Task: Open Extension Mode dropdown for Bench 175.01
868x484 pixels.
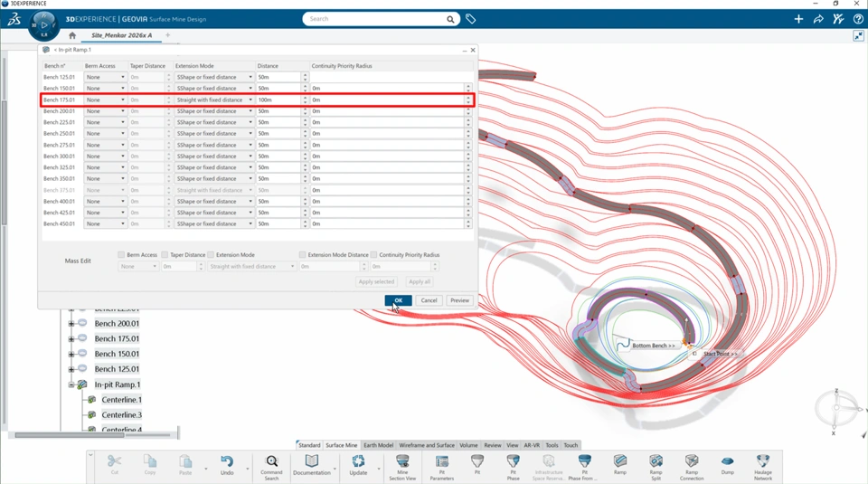Action: 214,100
